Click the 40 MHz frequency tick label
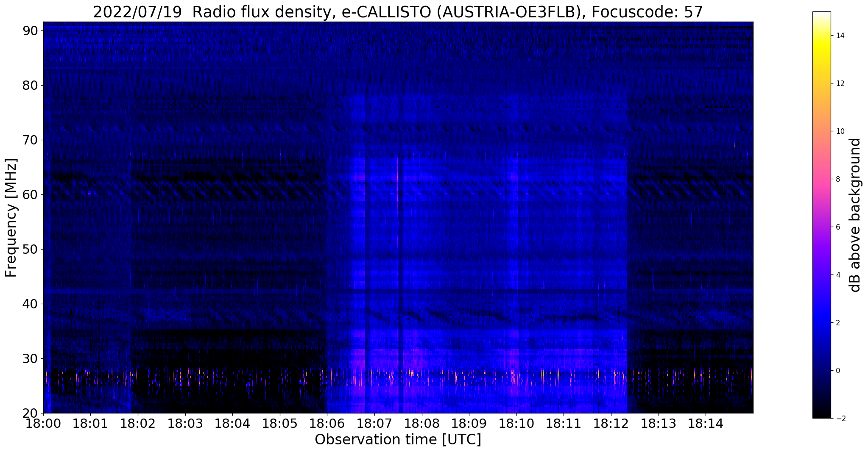868x452 pixels. [x=30, y=304]
